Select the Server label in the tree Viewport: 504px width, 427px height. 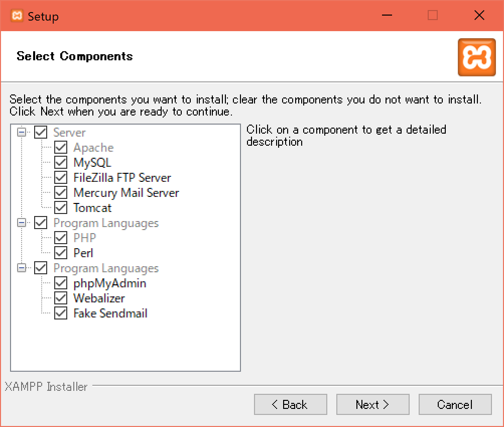tap(69, 133)
